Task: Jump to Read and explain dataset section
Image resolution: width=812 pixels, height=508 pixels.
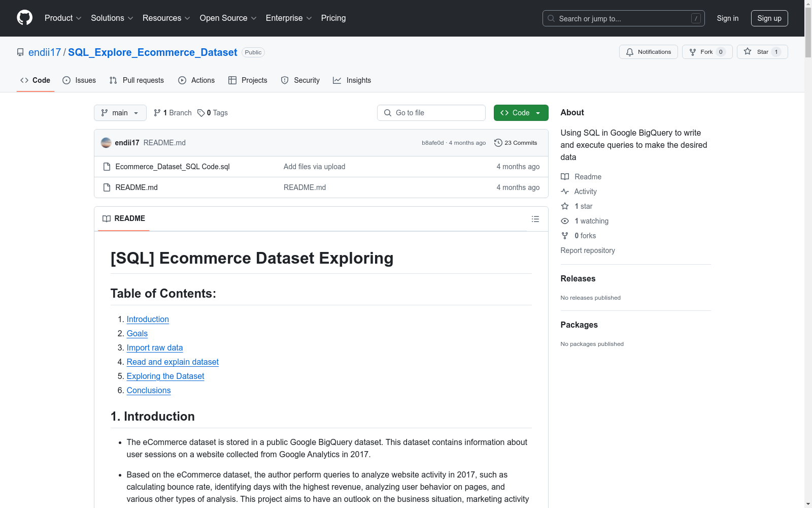Action: tap(173, 362)
